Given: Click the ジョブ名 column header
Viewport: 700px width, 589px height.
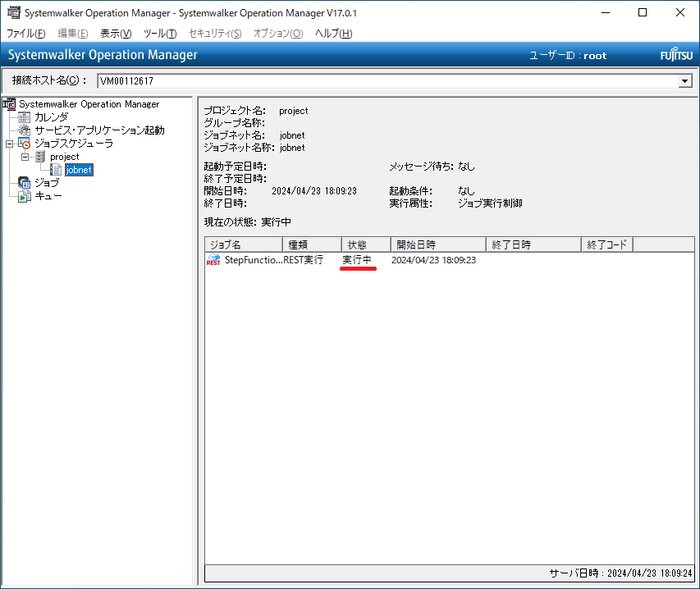Looking at the screenshot, I should tap(243, 244).
